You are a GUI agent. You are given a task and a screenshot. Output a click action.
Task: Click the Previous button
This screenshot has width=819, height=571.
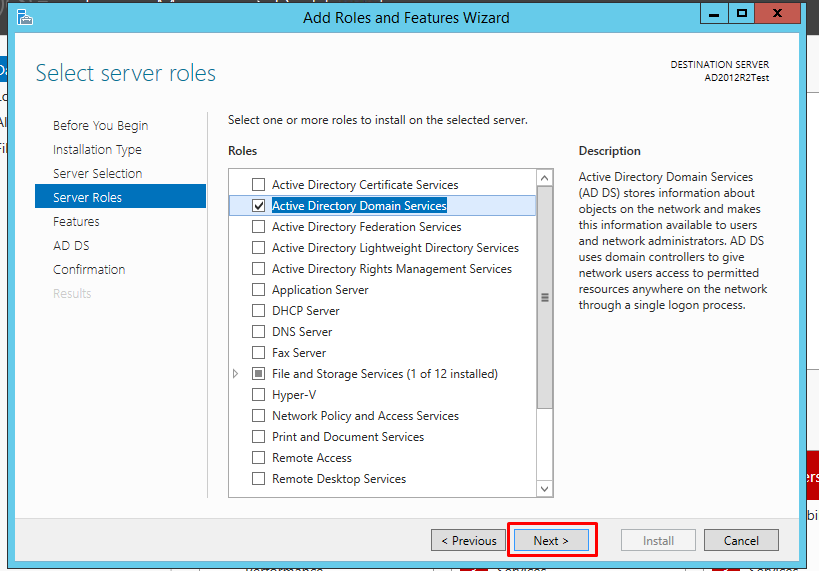pyautogui.click(x=468, y=540)
